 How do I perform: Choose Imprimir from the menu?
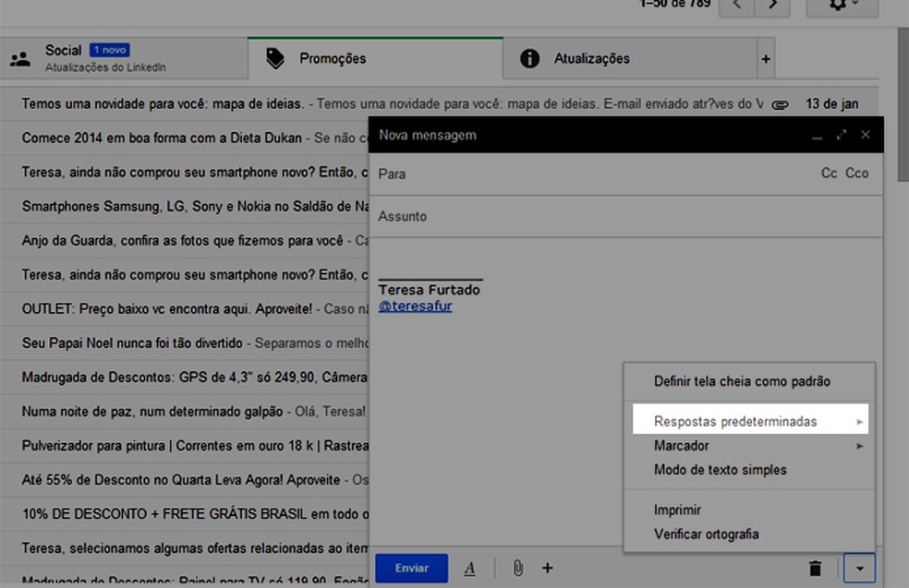coord(749,510)
